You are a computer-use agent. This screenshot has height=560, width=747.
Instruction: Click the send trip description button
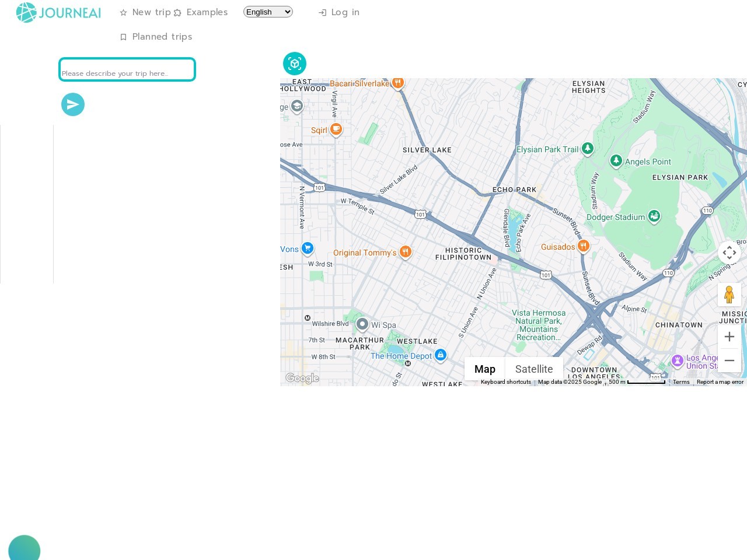[x=73, y=104]
